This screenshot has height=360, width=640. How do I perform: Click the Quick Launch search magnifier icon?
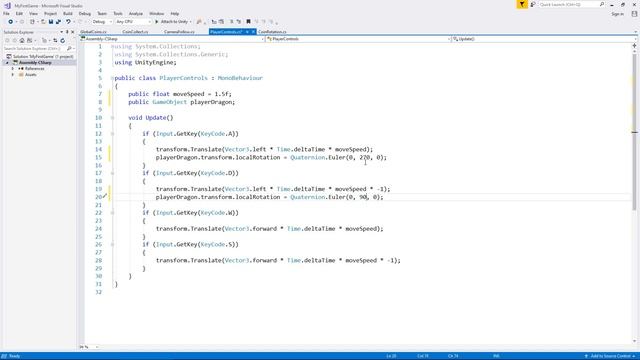tap(602, 4)
